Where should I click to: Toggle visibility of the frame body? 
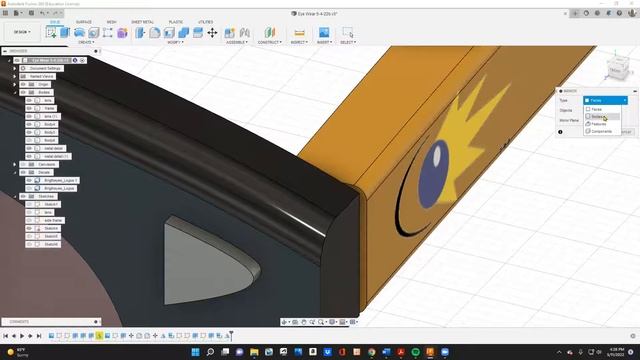29,108
